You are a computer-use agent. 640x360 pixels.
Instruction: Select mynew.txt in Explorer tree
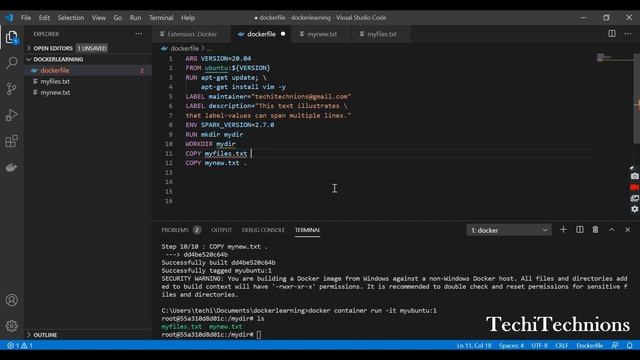tap(88, 92)
